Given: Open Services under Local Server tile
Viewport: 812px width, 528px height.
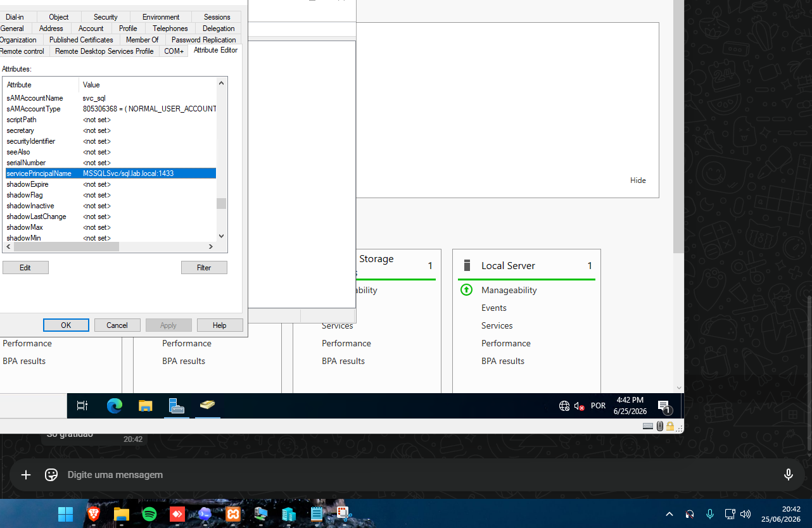Looking at the screenshot, I should (497, 325).
